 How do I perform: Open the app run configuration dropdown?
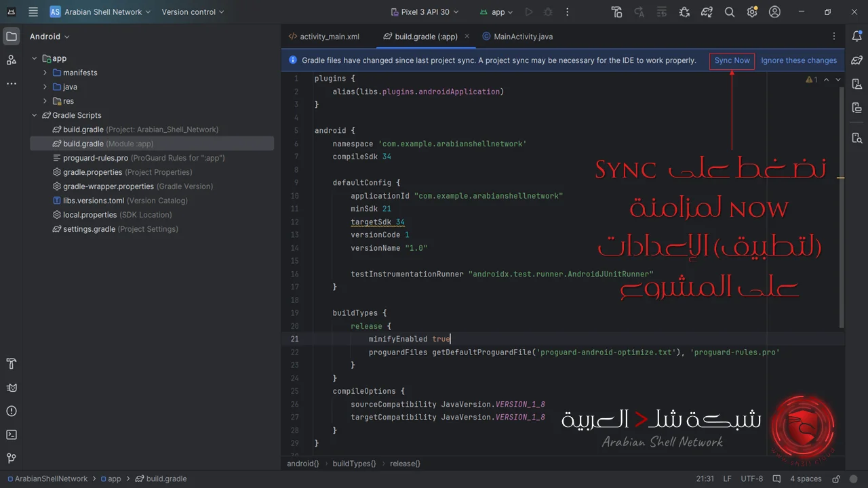coord(496,12)
